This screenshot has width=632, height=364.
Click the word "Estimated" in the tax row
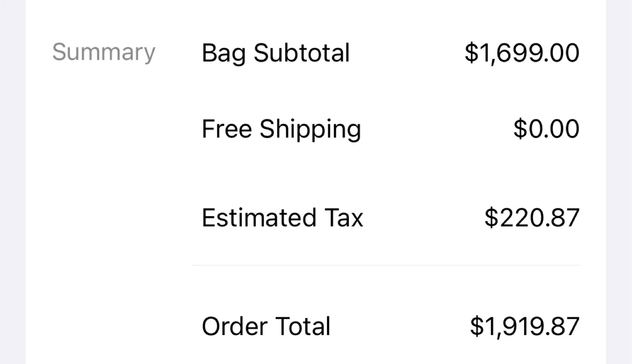[x=259, y=218]
